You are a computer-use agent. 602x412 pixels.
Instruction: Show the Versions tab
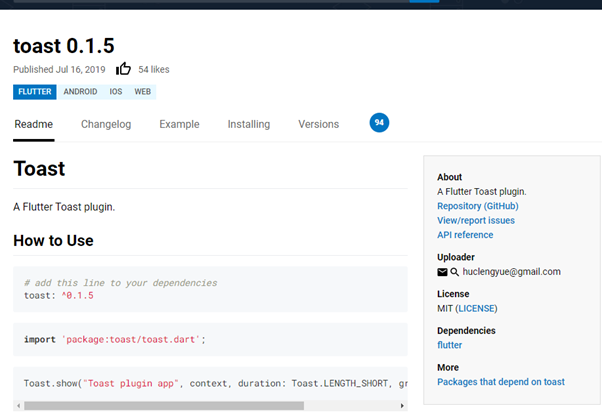point(318,125)
